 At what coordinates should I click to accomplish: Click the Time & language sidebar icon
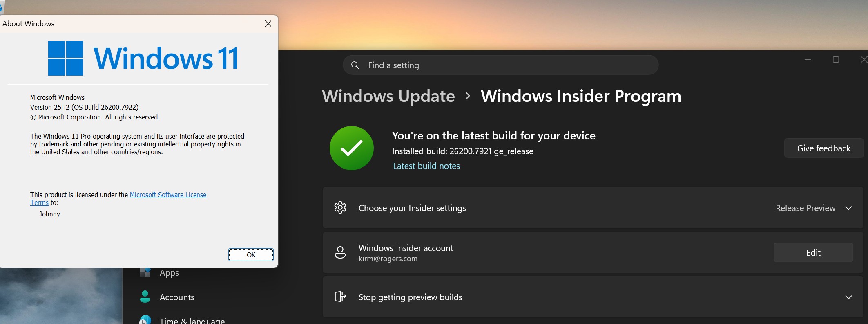[145, 320]
